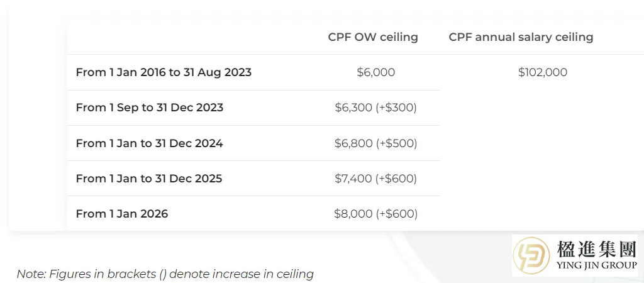This screenshot has height=283, width=644.
Task: Select the CPF OW ceiling column header
Action: pos(373,37)
